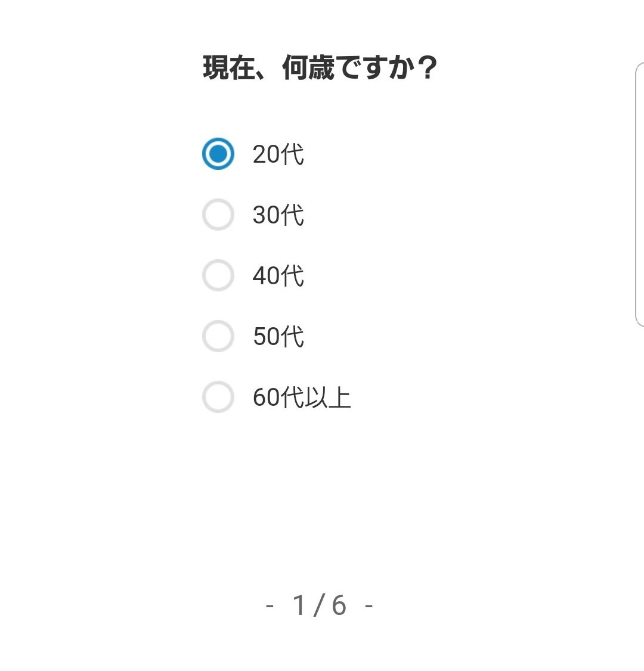Choose the 60代以上 radio button circle

coord(218,397)
